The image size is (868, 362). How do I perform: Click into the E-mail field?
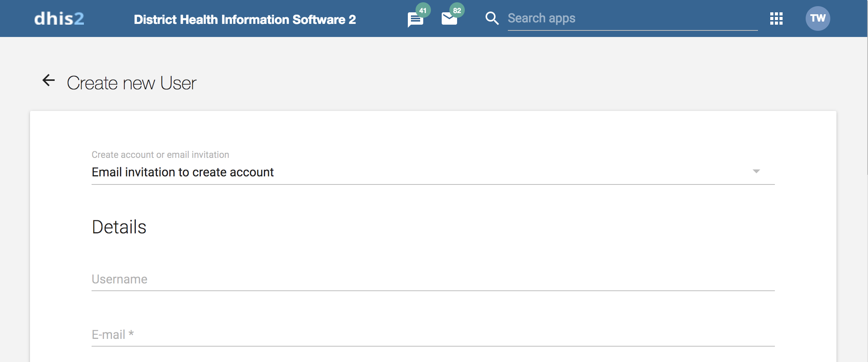pos(433,335)
